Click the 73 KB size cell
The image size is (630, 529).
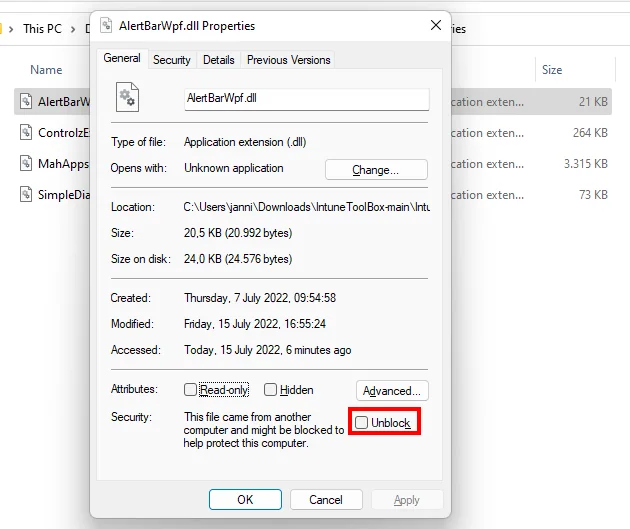click(593, 195)
